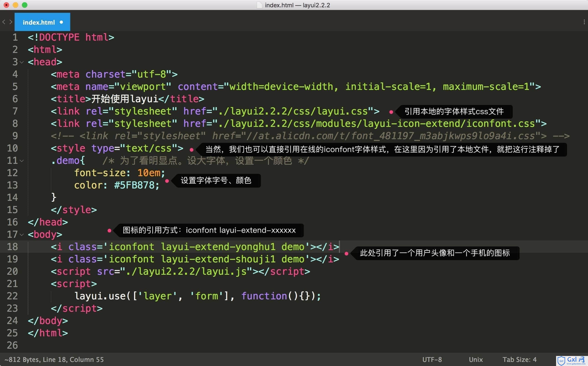Viewport: 588px width, 366px height.
Task: Close index.html via the unsaved dot indicator
Action: pos(61,22)
